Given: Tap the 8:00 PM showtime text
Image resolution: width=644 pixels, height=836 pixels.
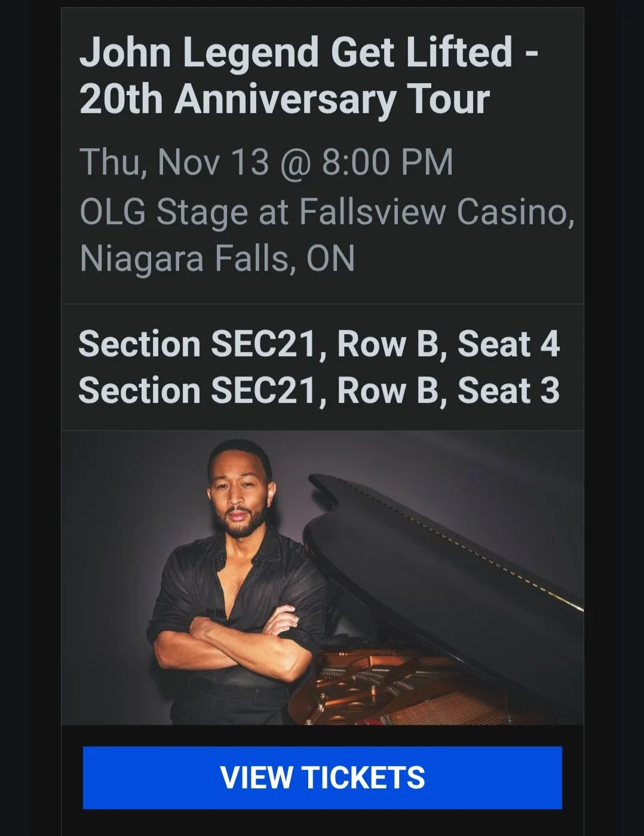Looking at the screenshot, I should point(387,162).
